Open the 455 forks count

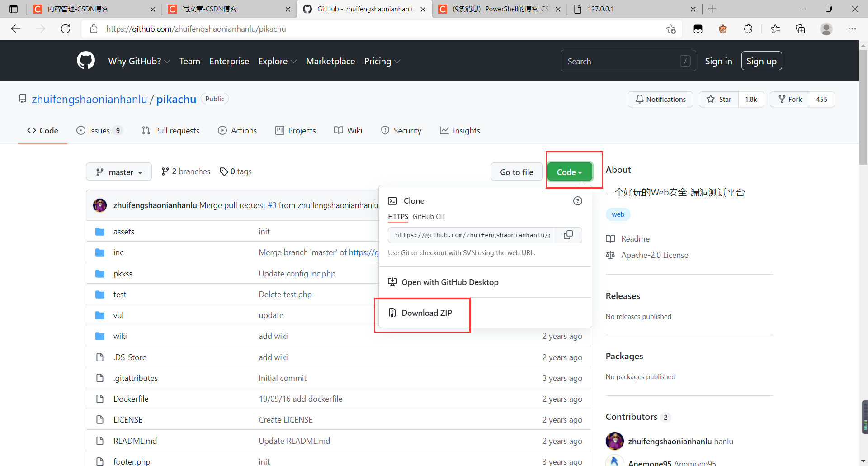(x=821, y=99)
